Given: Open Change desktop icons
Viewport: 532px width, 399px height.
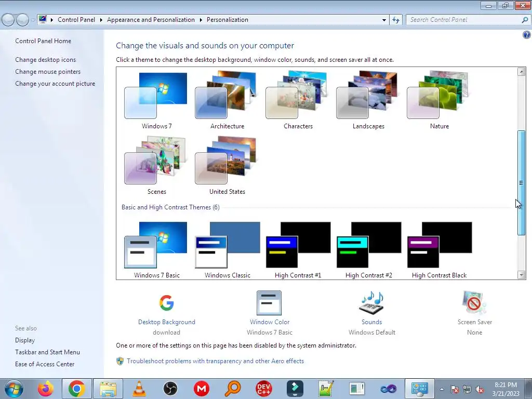Looking at the screenshot, I should click(x=46, y=60).
